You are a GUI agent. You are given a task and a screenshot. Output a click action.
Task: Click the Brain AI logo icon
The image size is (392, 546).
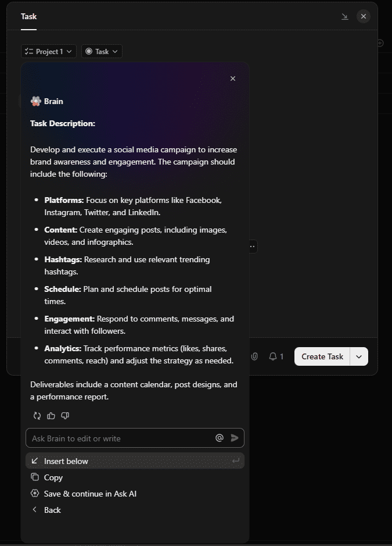coord(36,101)
